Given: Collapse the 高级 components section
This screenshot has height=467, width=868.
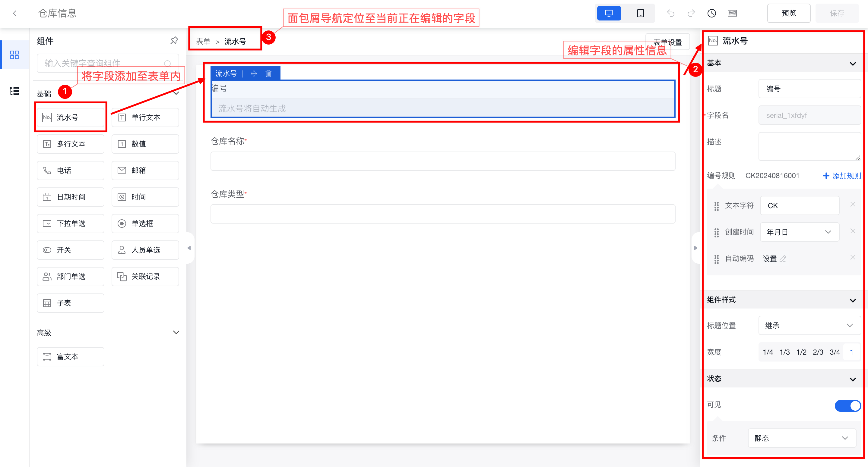Looking at the screenshot, I should 176,332.
